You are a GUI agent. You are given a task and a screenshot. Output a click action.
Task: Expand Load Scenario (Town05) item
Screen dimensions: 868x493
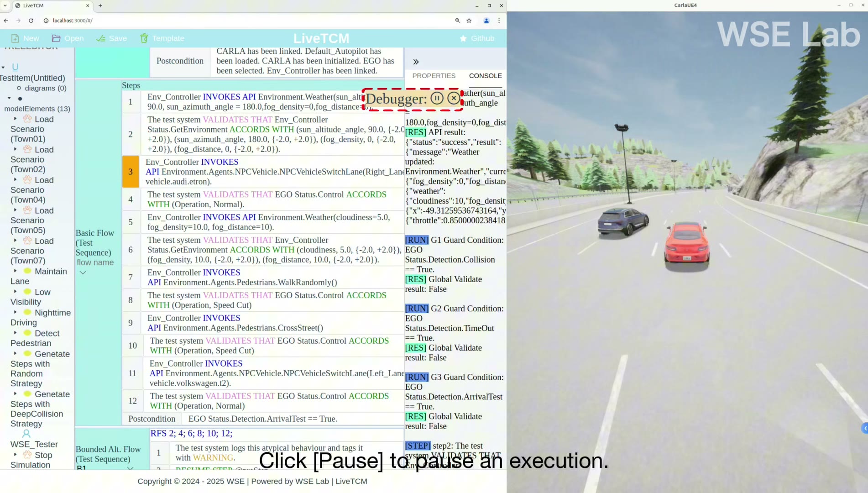click(15, 210)
